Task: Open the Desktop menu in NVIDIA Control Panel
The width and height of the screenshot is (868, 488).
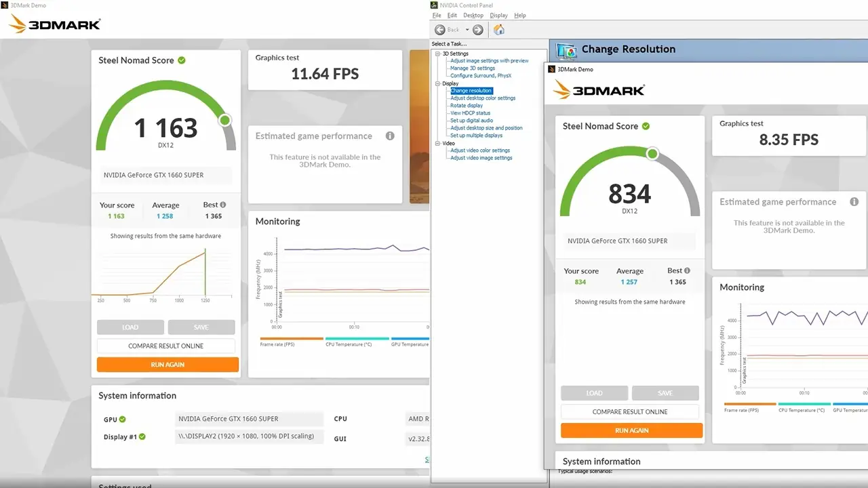Action: pyautogui.click(x=473, y=16)
